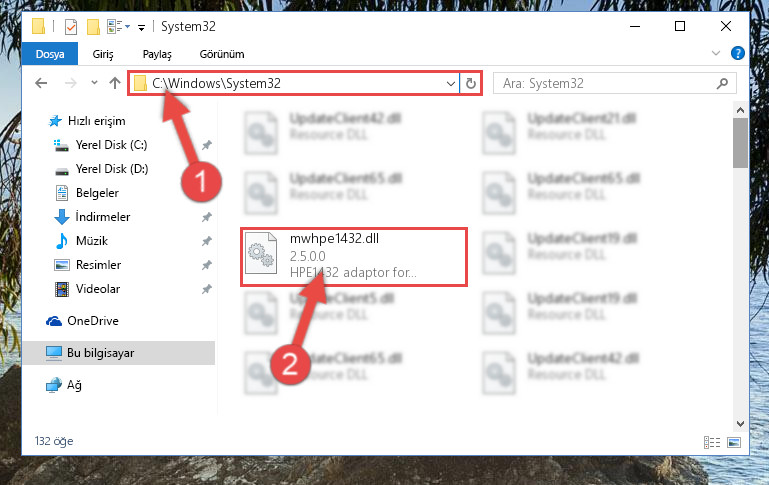Image resolution: width=769 pixels, height=485 pixels.
Task: Click the Properties icon in quick access toolbar
Action: click(71, 26)
